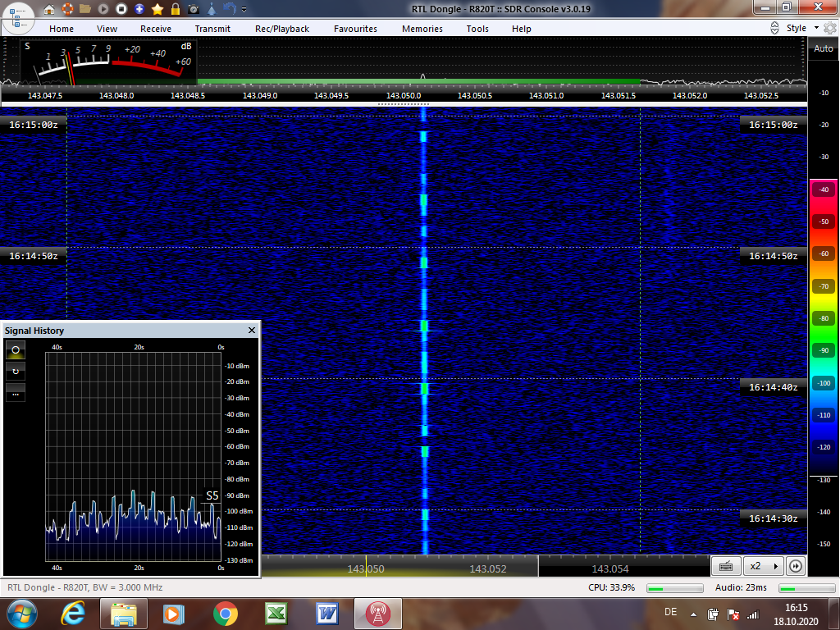The width and height of the screenshot is (840, 630).
Task: Click the Audio latency progress bar
Action: click(807, 588)
